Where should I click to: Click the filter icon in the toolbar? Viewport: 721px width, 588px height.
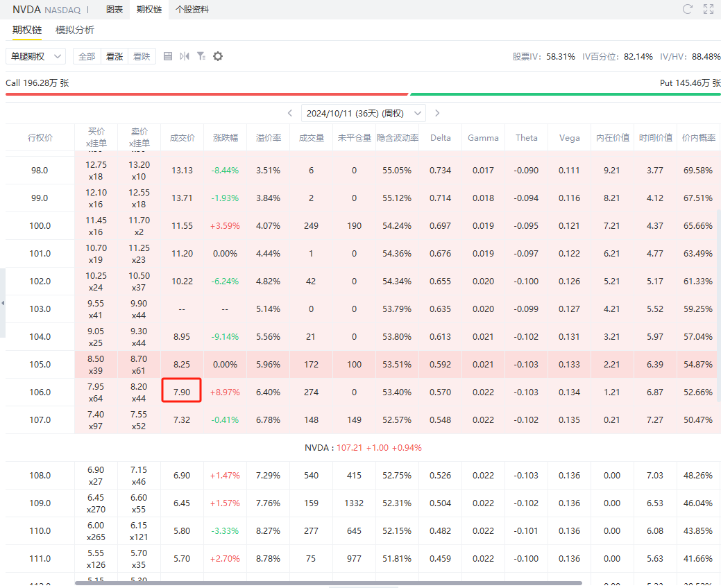pyautogui.click(x=201, y=56)
